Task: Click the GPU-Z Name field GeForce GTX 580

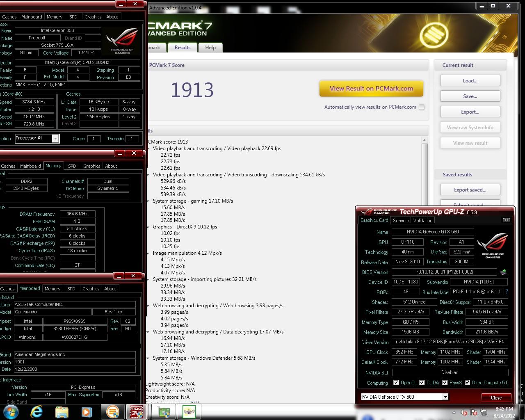Action: click(433, 232)
